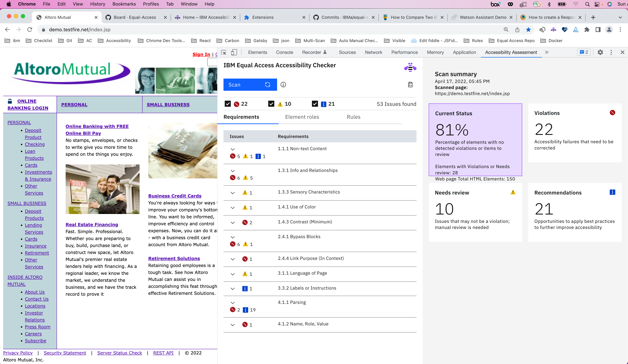The width and height of the screenshot is (628, 364).
Task: Click the zoom magnifier icon in address bar
Action: click(x=506, y=30)
